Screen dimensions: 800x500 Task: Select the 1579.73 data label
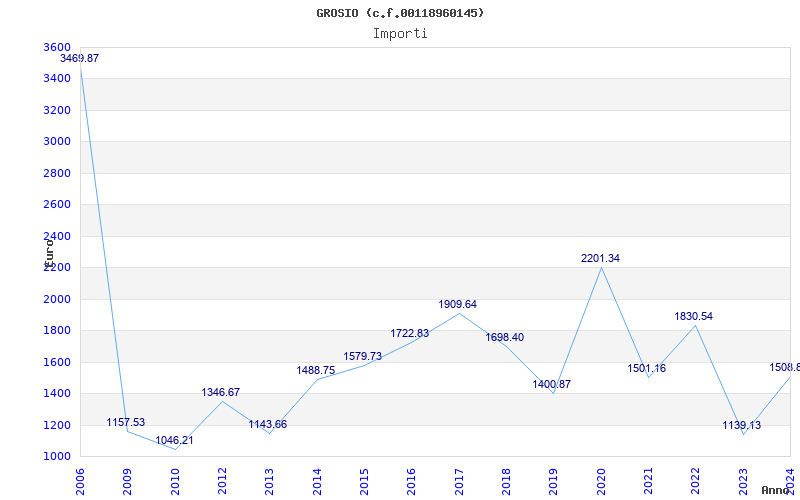pyautogui.click(x=363, y=356)
